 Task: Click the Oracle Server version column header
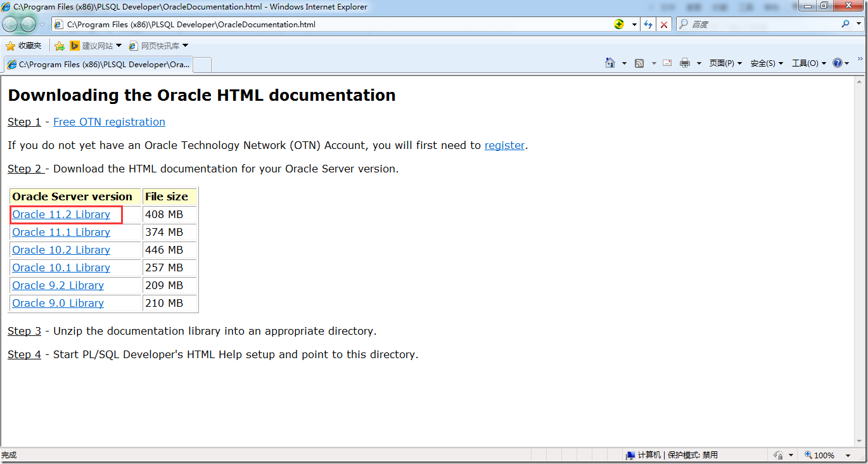click(75, 197)
